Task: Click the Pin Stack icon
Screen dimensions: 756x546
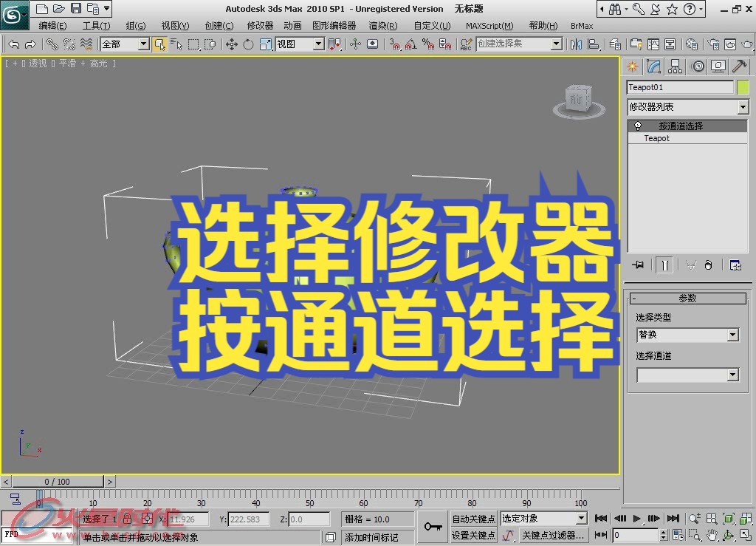Action: click(x=638, y=265)
